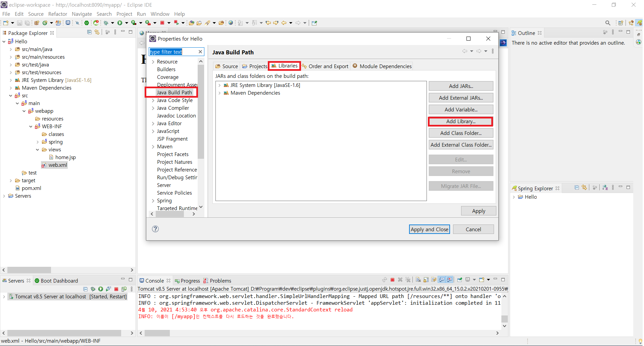Toggle show console when standard out changes
Screen dimensions: 644x346
442,280
